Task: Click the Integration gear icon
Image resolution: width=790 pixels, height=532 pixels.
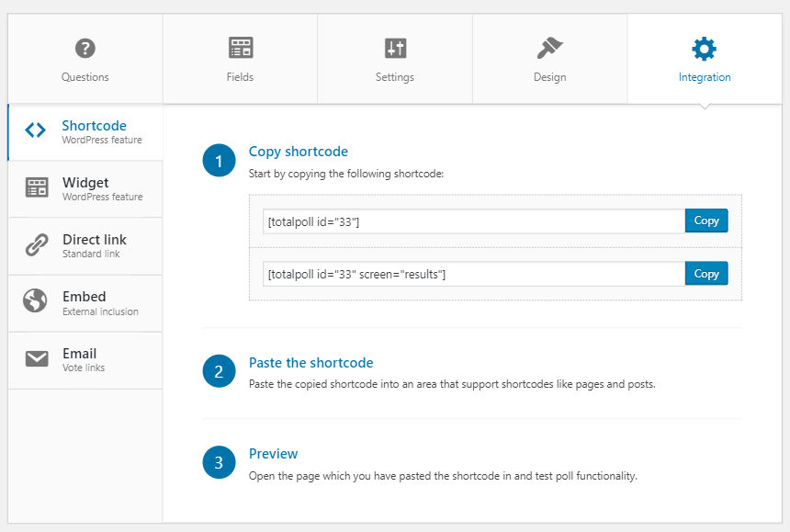Action: [x=705, y=49]
